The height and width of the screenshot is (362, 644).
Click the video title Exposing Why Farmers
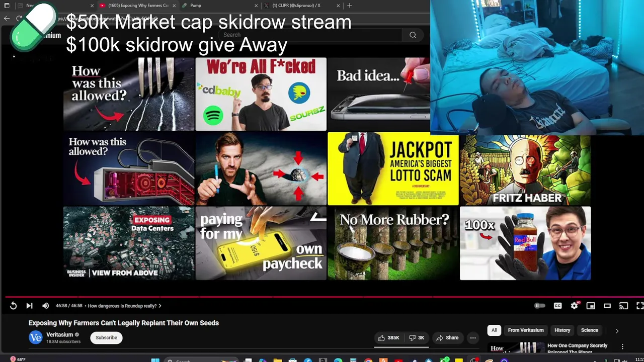click(124, 323)
